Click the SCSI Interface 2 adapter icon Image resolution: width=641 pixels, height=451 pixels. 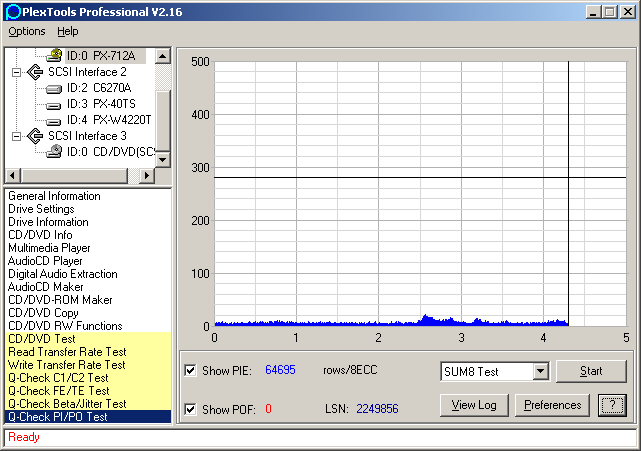(35, 72)
